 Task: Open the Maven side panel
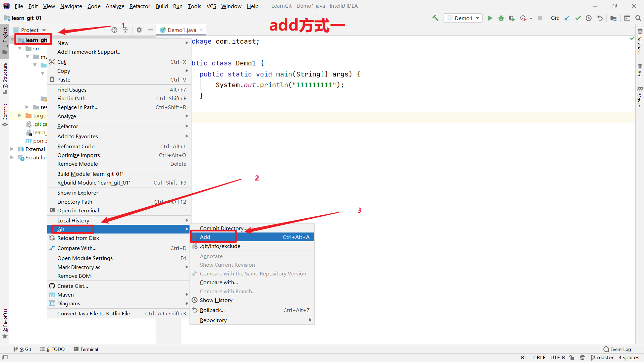[639, 97]
